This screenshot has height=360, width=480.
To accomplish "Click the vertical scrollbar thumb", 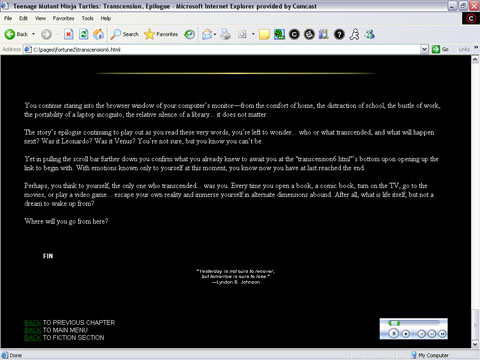I will (475, 324).
